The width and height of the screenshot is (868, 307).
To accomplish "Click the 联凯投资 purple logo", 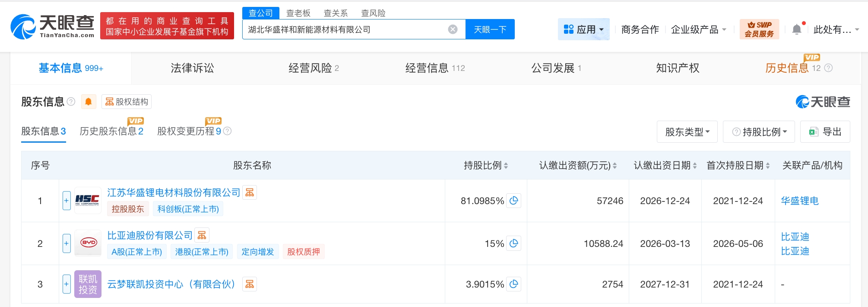I will [x=88, y=284].
